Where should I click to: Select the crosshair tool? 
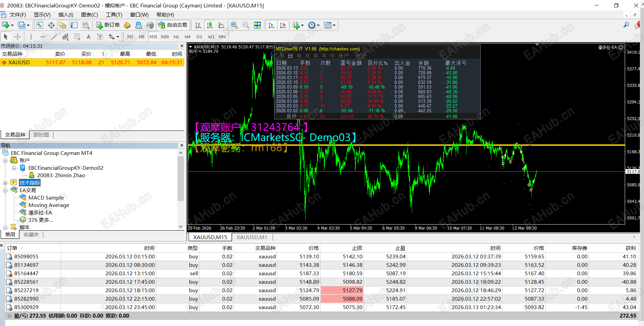[x=18, y=37]
